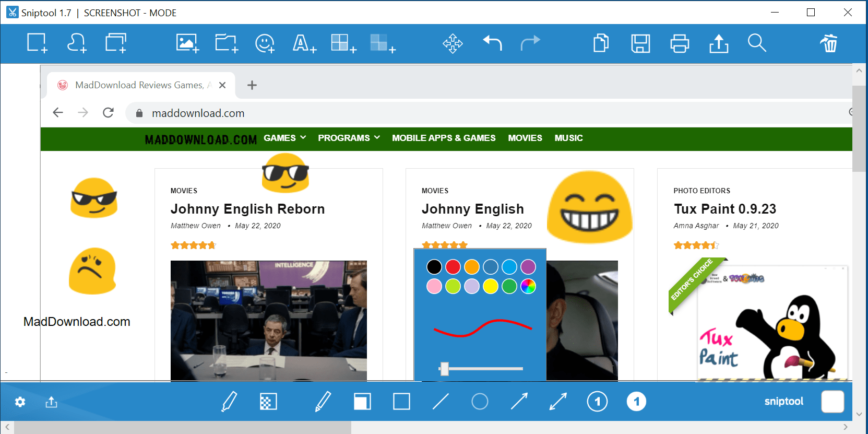Open the zoom magnifier tool

tap(757, 43)
